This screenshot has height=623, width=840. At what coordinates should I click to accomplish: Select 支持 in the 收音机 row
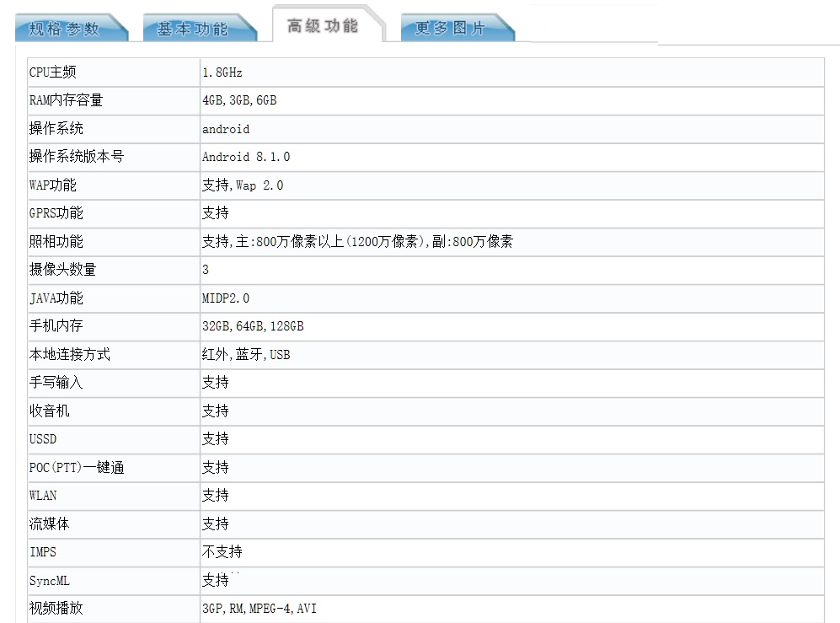(216, 411)
